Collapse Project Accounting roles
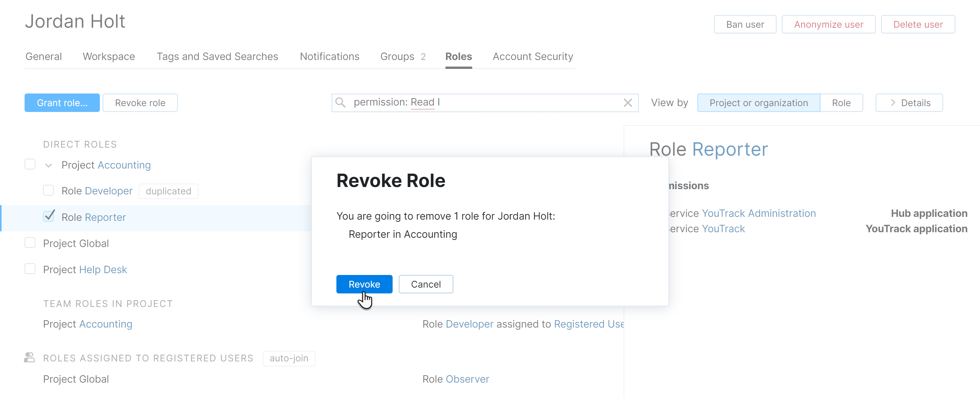This screenshot has width=980, height=398. tap(48, 165)
